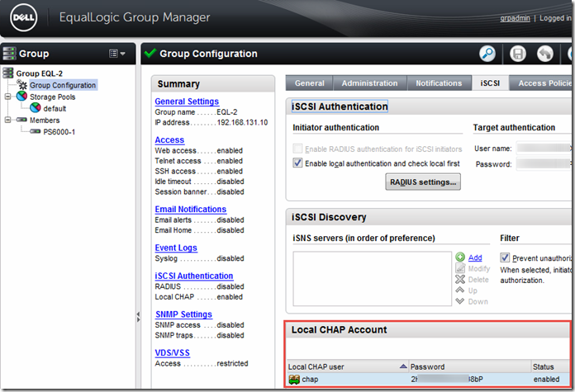Toggle Prevent unauthorized filter checkbox
This screenshot has width=575, height=392.
point(506,257)
